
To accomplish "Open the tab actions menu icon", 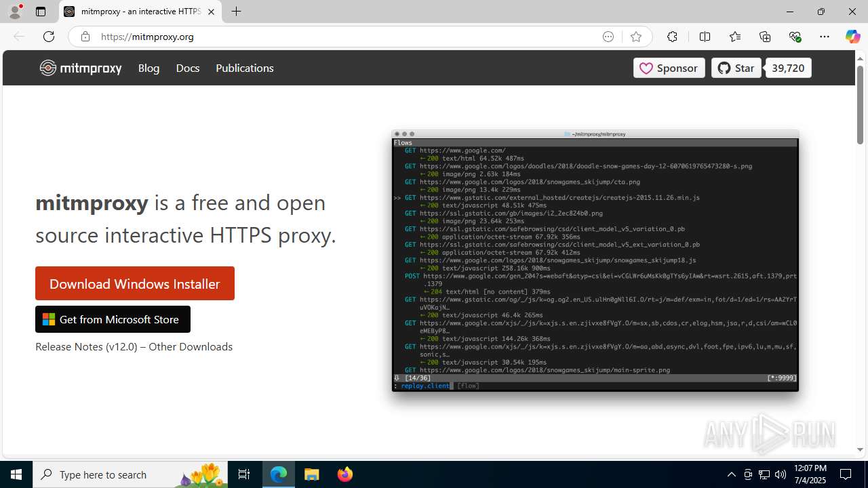I will click(41, 12).
